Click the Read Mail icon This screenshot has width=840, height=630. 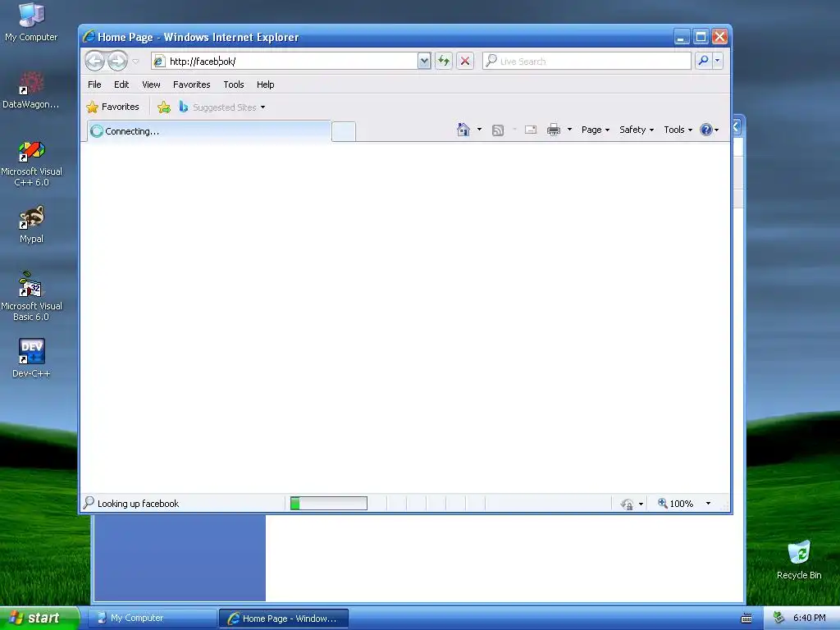[531, 130]
